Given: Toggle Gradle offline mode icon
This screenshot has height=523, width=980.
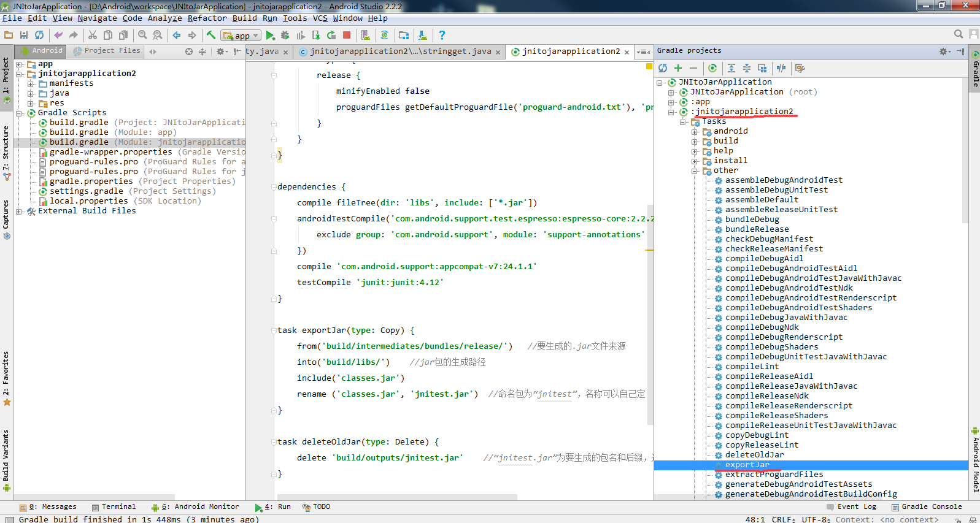Looking at the screenshot, I should [x=781, y=68].
